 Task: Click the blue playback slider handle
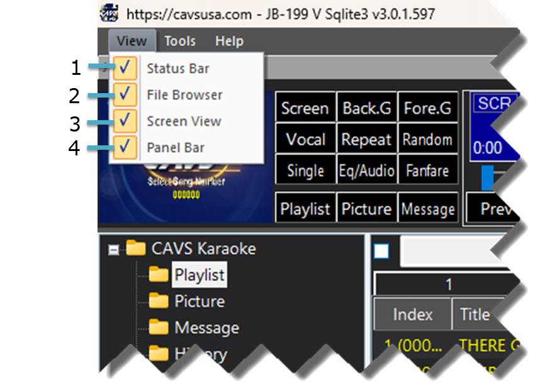488,177
